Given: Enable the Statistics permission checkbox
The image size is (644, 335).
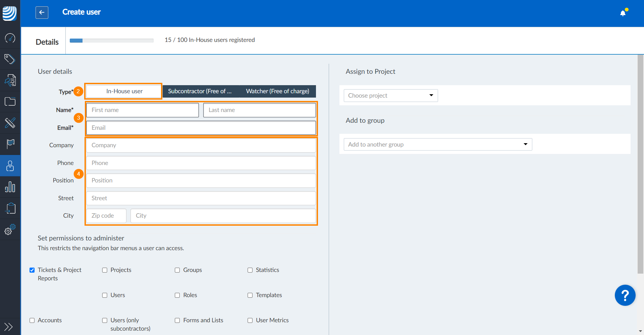Looking at the screenshot, I should pyautogui.click(x=250, y=270).
